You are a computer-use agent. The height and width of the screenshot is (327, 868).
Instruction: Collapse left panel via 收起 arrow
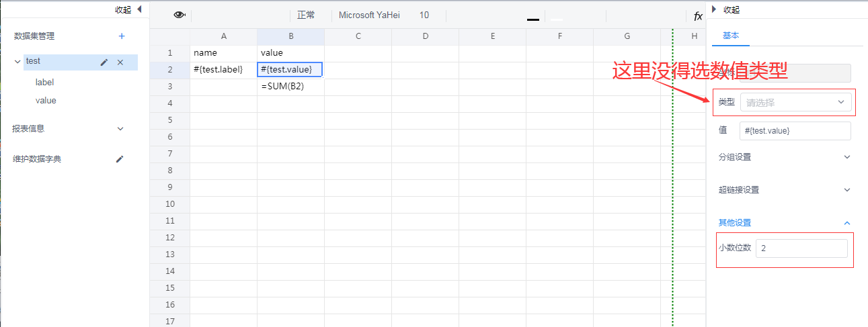[139, 9]
